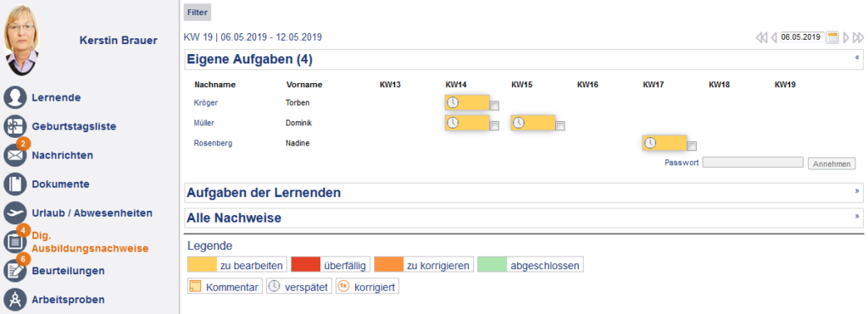Open the Geburtstagsliste gift icon
868x314 pixels.
pyautogui.click(x=15, y=127)
